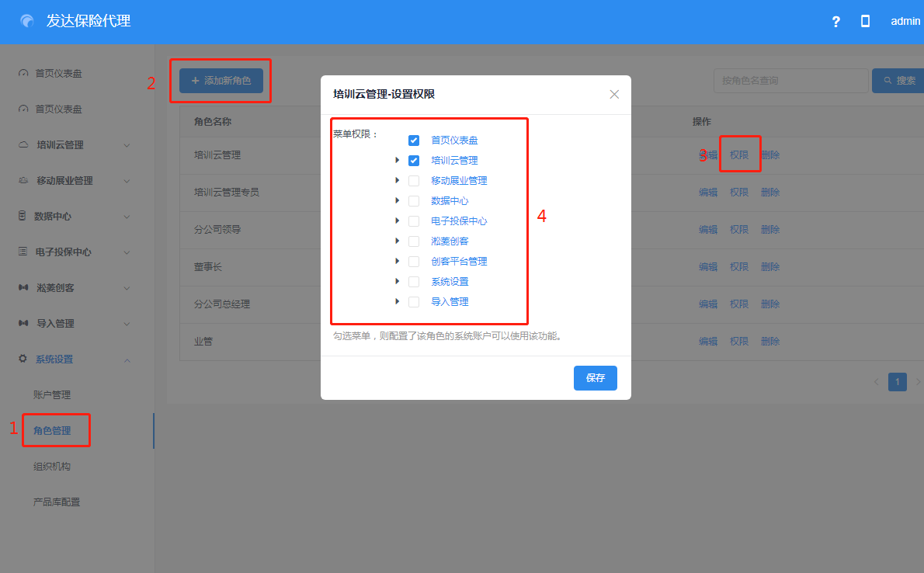Toggle the 培训云管理 permission checkbox
Screen dimensions: 924x573
pyautogui.click(x=414, y=161)
